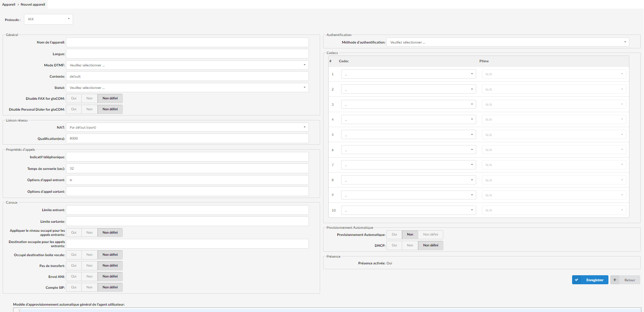Screen dimensions: 644x312
Task: Set Envoi ANI to Non
Action: [89, 276]
